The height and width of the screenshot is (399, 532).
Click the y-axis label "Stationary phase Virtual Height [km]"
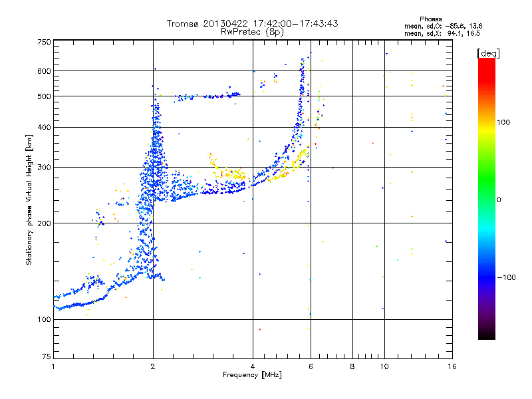[x=29, y=200]
